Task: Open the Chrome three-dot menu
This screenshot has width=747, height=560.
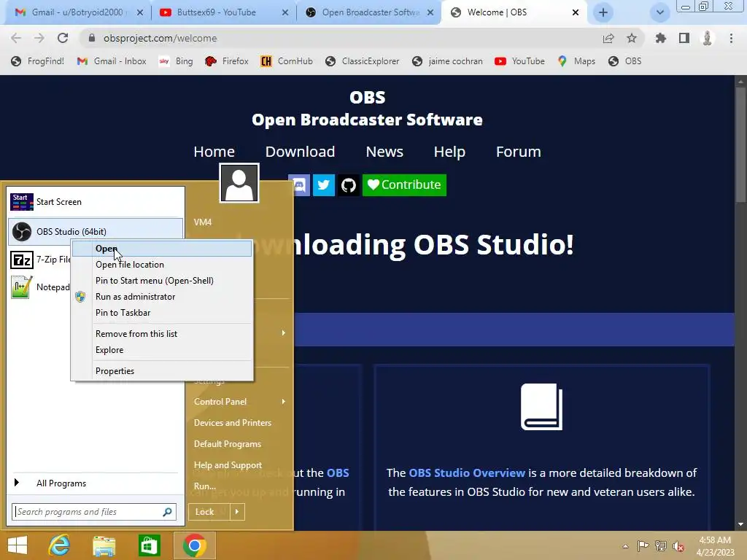Action: (731, 38)
